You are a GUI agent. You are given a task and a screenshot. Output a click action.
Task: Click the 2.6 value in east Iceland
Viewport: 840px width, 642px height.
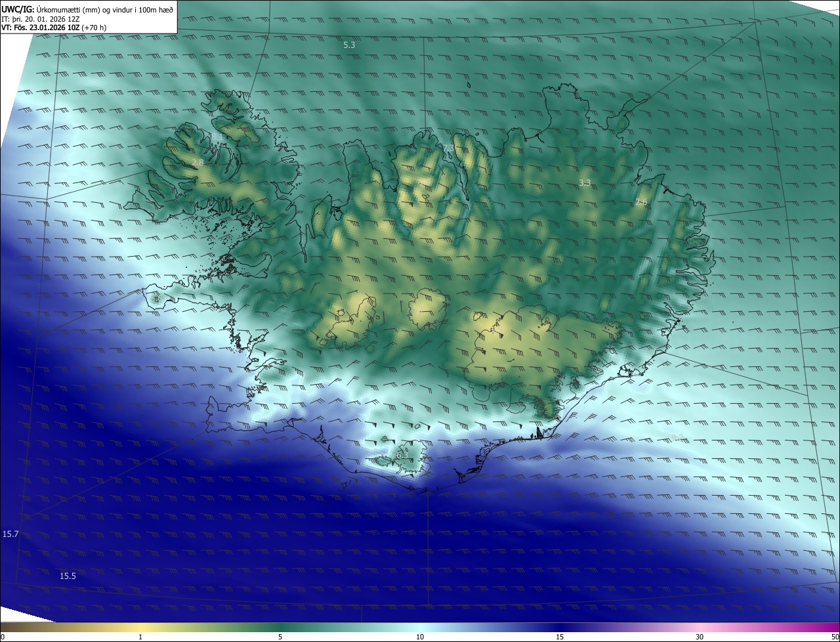coord(641,202)
